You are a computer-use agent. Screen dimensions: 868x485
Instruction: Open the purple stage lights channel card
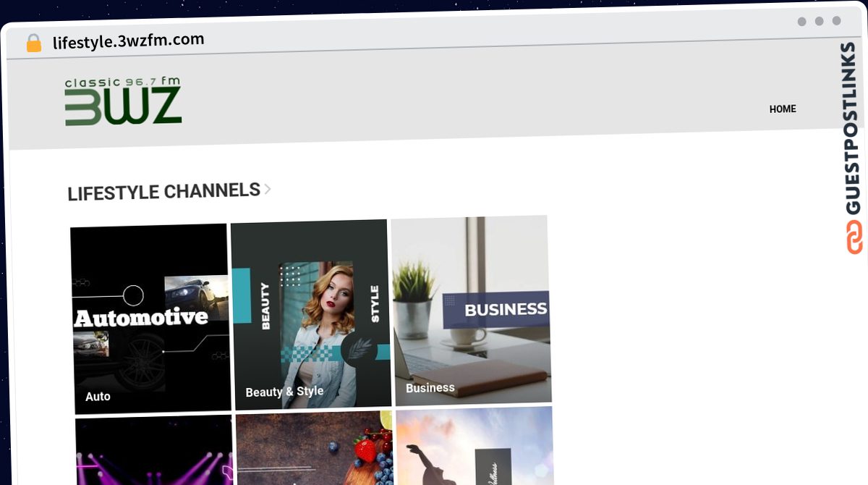click(x=154, y=450)
